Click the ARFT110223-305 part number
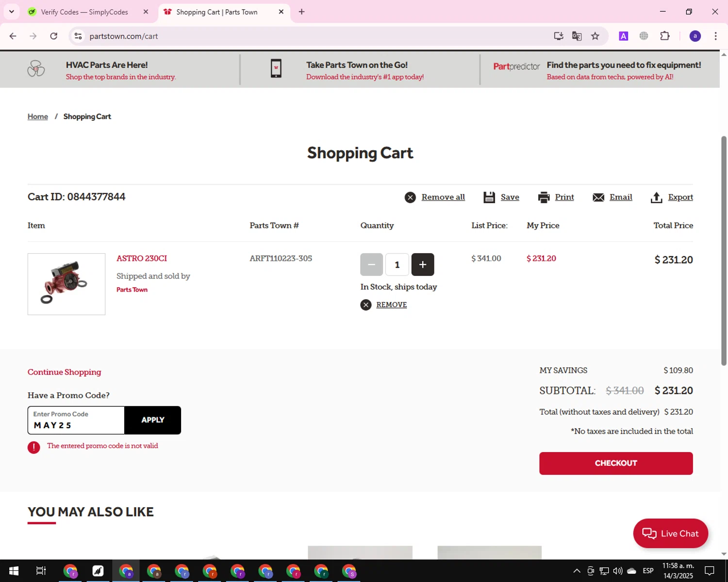728x582 pixels. 281,259
